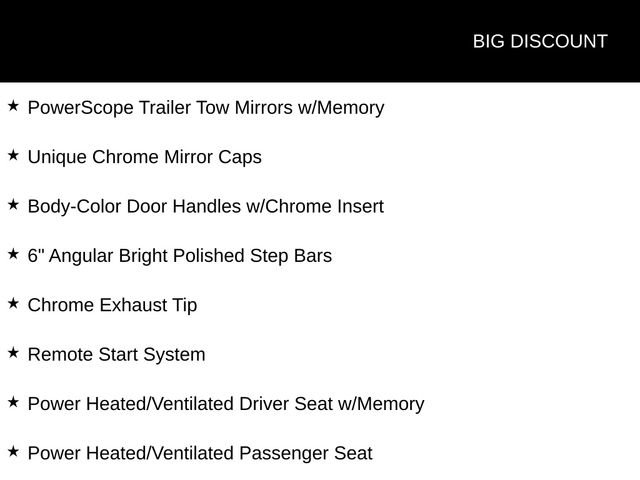Viewport: 640px width, 480px height.
Task: Click the black header banner area
Action: pyautogui.click(x=320, y=41)
